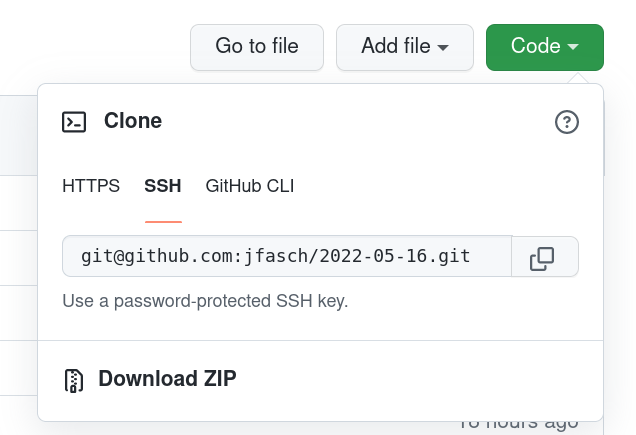
Task: Collapse the green Code dropdown
Action: (x=544, y=47)
